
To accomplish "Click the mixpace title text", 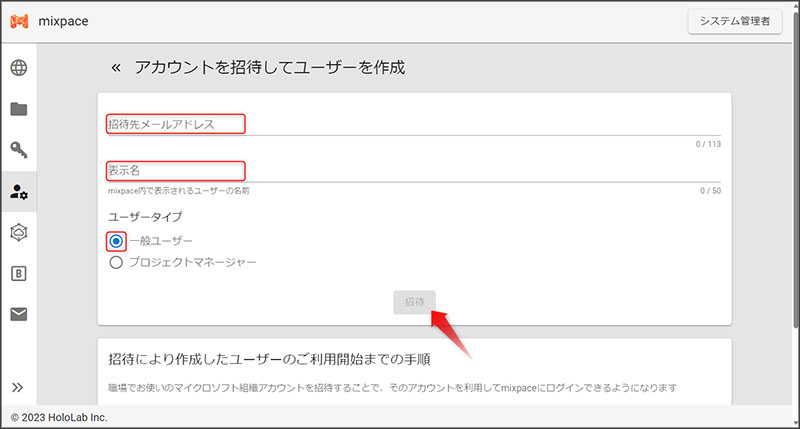I will click(x=65, y=22).
